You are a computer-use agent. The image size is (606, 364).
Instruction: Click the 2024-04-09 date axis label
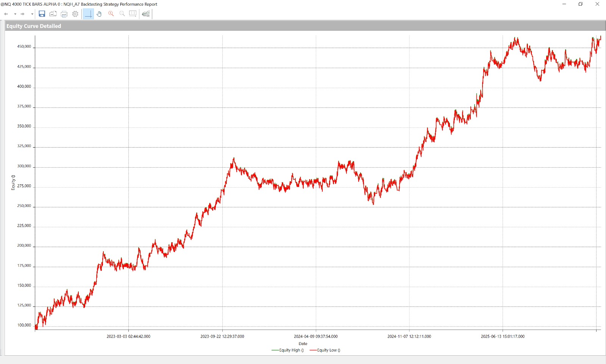pos(315,336)
